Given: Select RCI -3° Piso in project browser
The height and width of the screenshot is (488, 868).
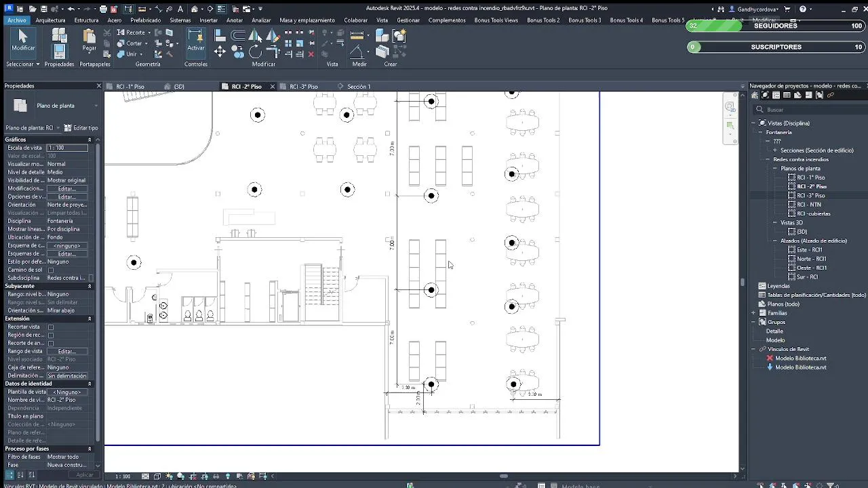Looking at the screenshot, I should [x=810, y=196].
